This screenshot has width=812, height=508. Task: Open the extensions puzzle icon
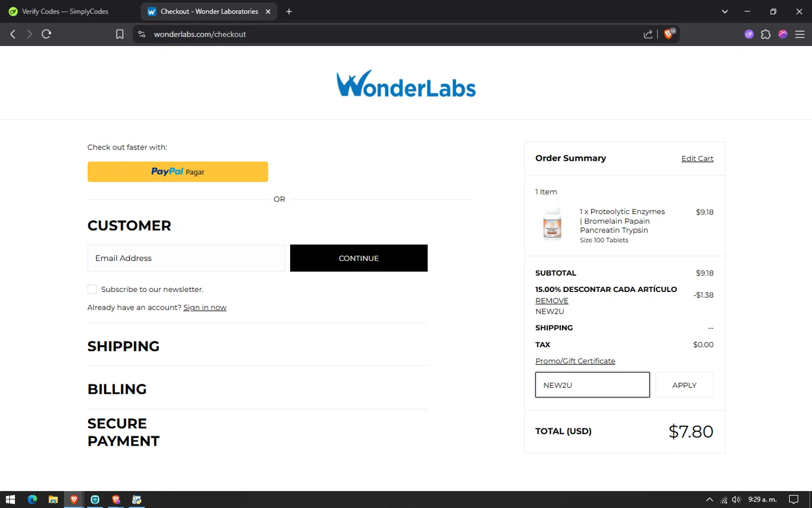click(766, 34)
